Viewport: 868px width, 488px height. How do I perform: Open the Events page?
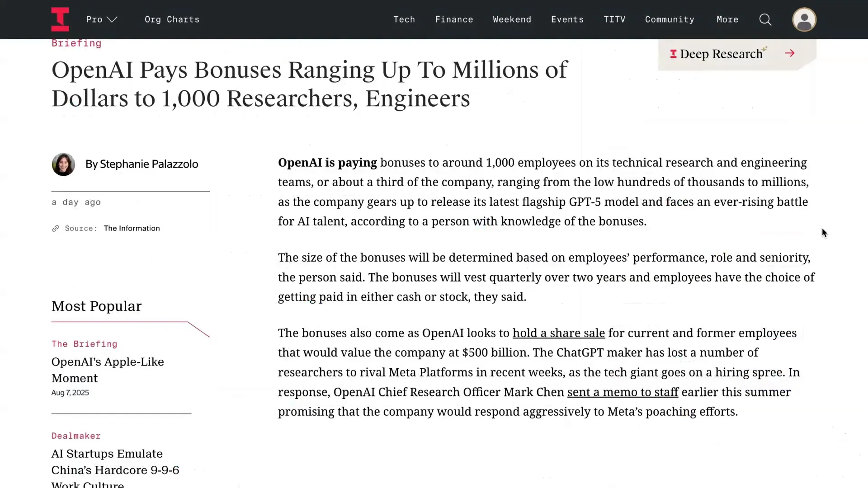[567, 19]
